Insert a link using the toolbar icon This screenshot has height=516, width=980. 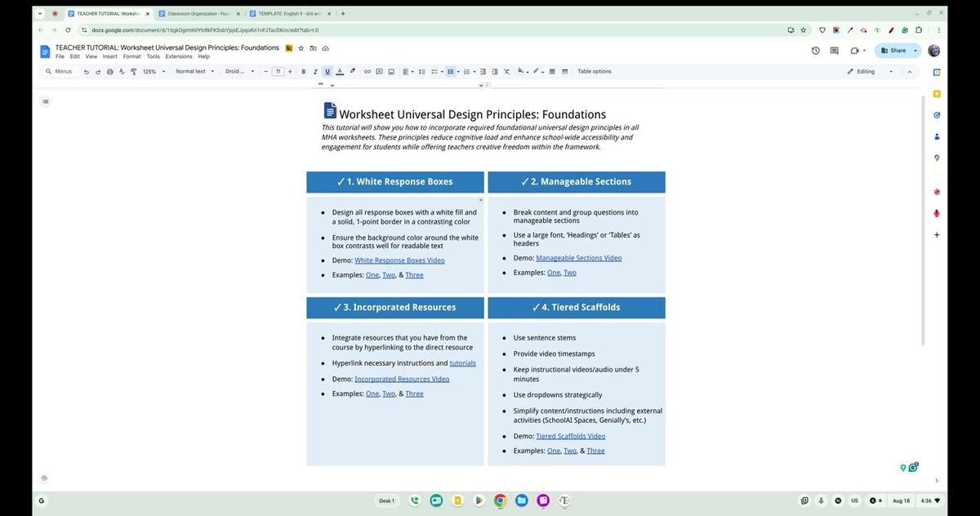(367, 72)
